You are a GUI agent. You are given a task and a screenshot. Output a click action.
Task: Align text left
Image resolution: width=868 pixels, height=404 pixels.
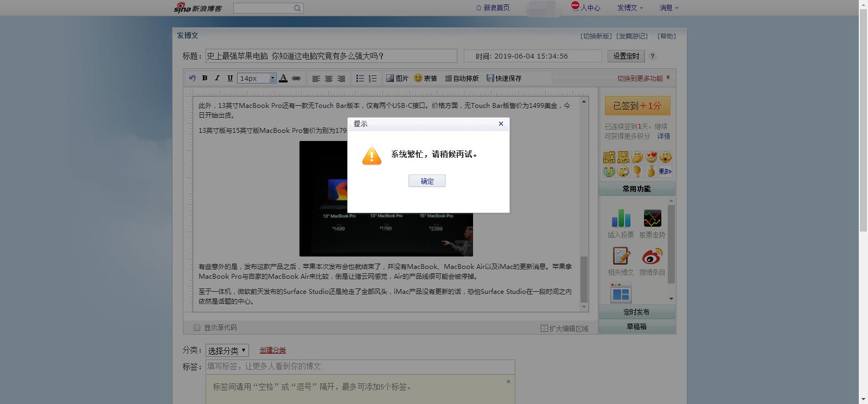[x=316, y=79]
